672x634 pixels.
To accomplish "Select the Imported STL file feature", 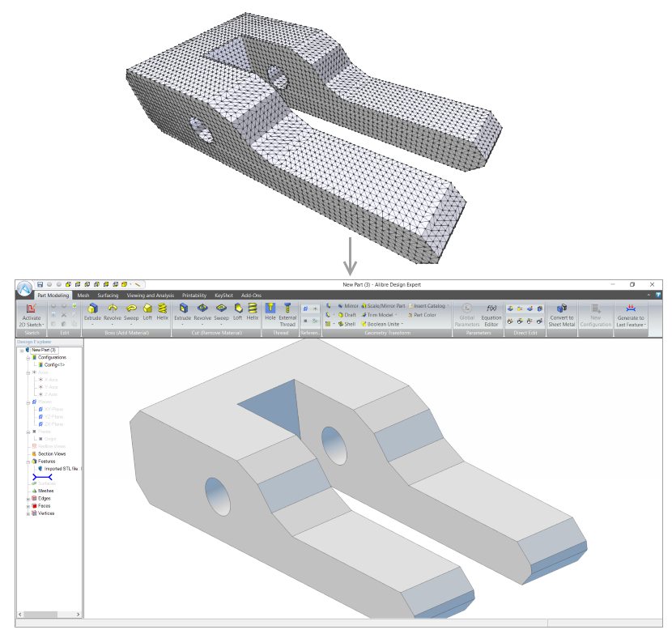I will click(x=60, y=469).
